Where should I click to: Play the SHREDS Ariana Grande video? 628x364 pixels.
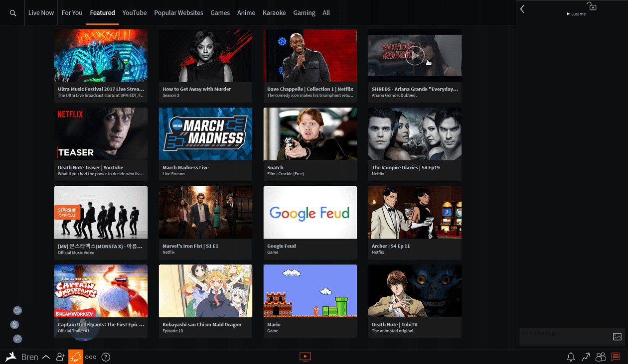(x=415, y=55)
